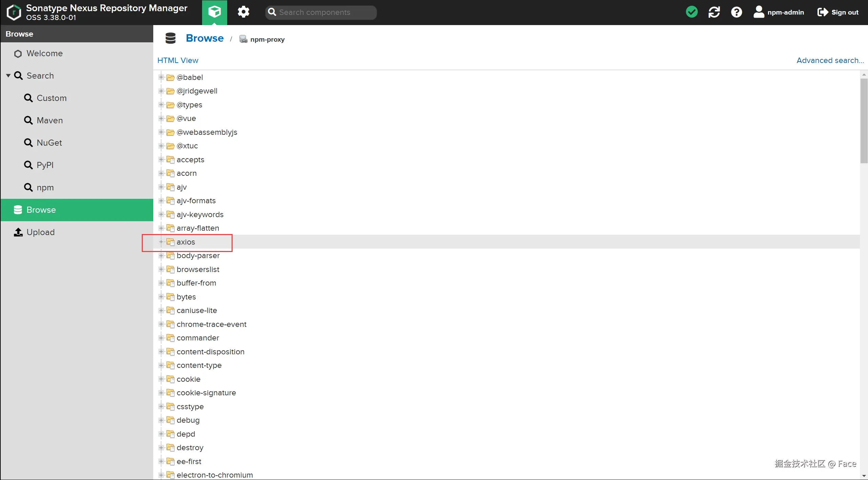Click the Upload icon in sidebar

[18, 232]
